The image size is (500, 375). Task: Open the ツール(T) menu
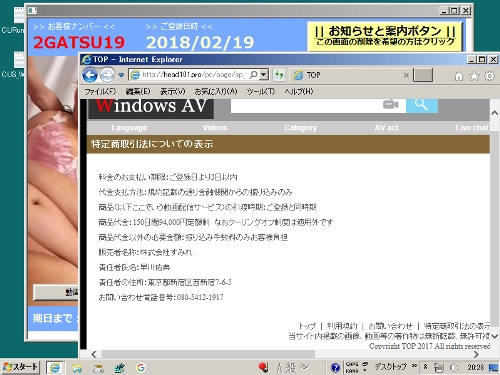[x=261, y=91]
